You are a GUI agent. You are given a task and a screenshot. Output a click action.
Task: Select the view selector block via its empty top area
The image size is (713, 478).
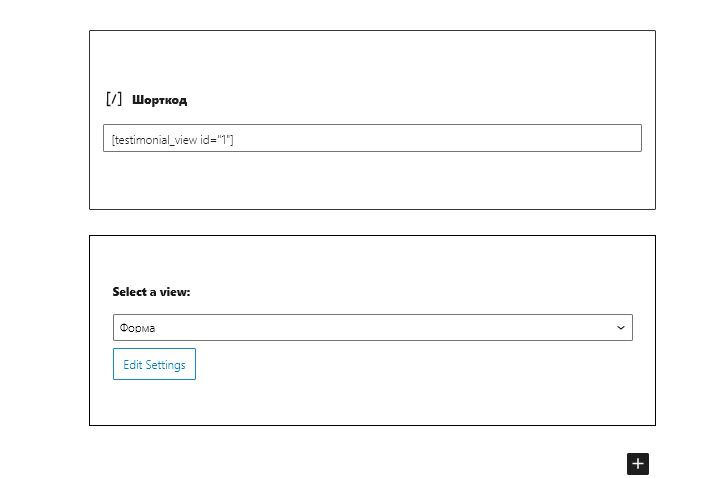click(x=372, y=259)
